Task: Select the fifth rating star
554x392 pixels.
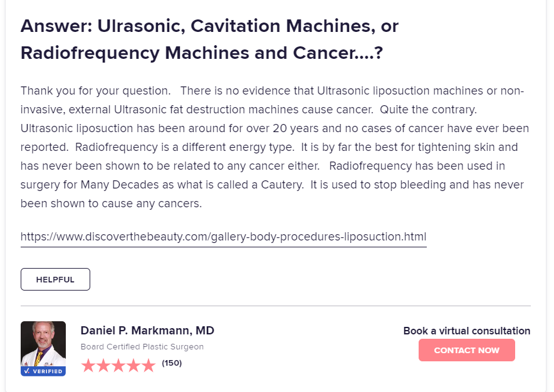Action: pyautogui.click(x=149, y=366)
